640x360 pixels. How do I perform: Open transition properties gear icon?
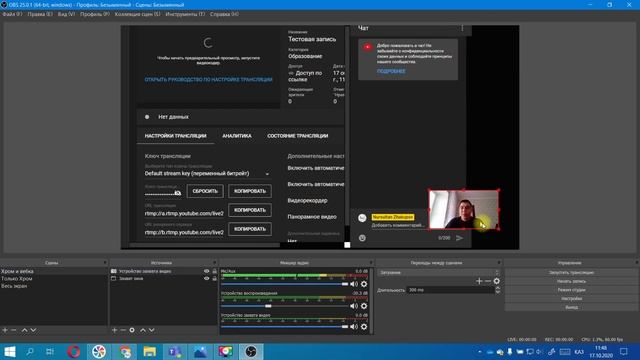coord(496,281)
